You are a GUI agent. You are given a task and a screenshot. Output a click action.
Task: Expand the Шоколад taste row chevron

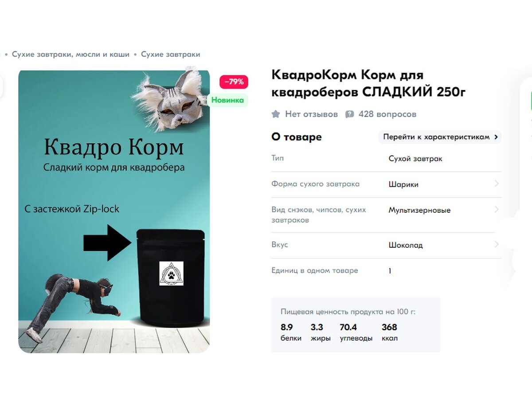497,244
